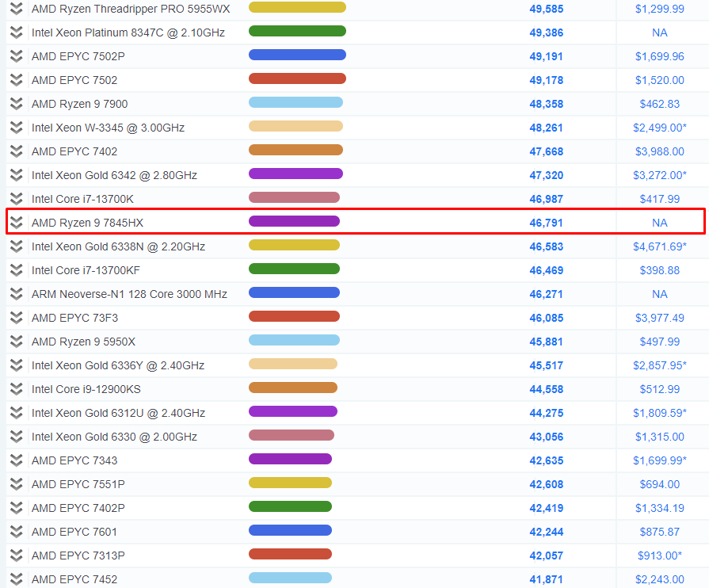Screen dimensions: 709x588
Task: Click the $462.83 price link
Action: [x=660, y=104]
